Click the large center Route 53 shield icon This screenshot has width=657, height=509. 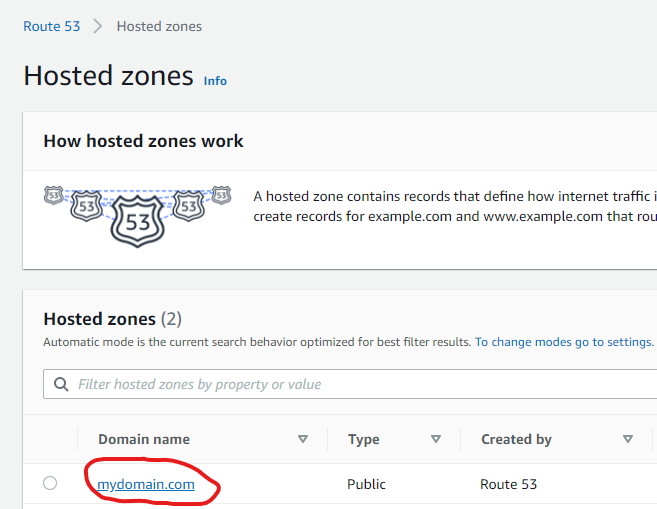click(x=137, y=221)
